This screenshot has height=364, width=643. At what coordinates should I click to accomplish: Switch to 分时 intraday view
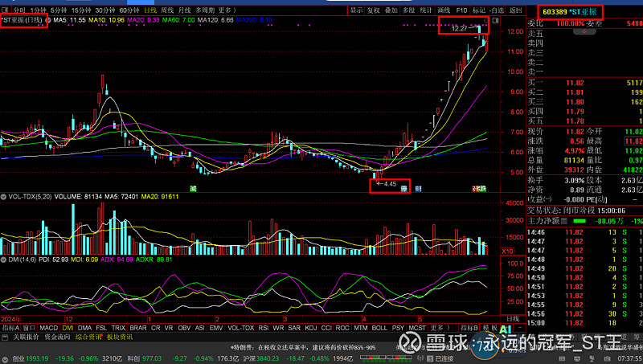coord(19,10)
